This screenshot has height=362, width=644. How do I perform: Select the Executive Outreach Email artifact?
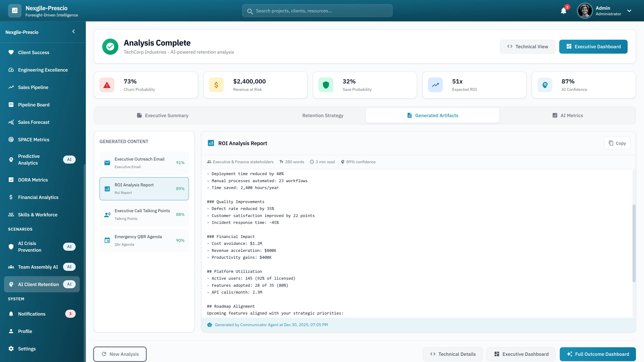[x=144, y=163]
